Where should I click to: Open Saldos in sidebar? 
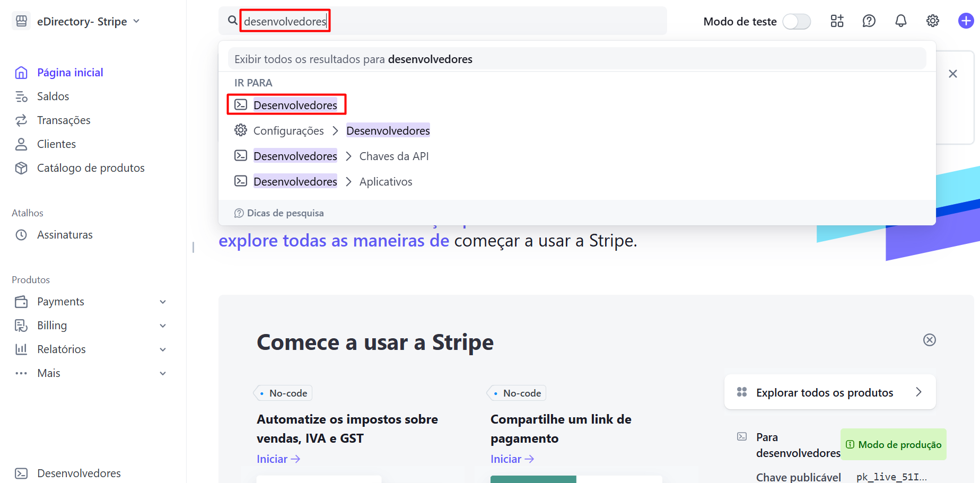pos(53,96)
